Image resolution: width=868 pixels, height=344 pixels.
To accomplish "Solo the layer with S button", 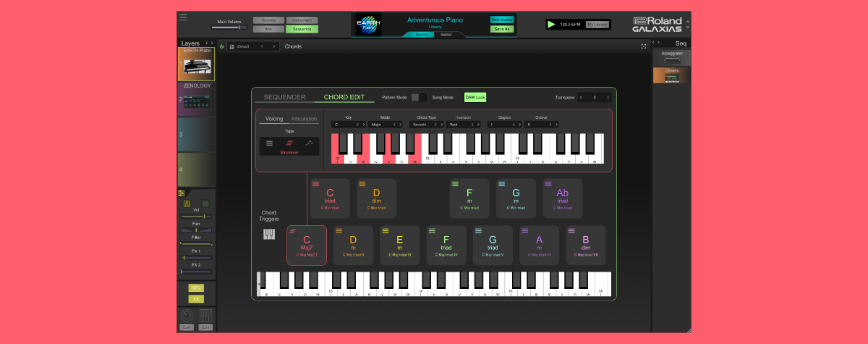I will pos(205,204).
